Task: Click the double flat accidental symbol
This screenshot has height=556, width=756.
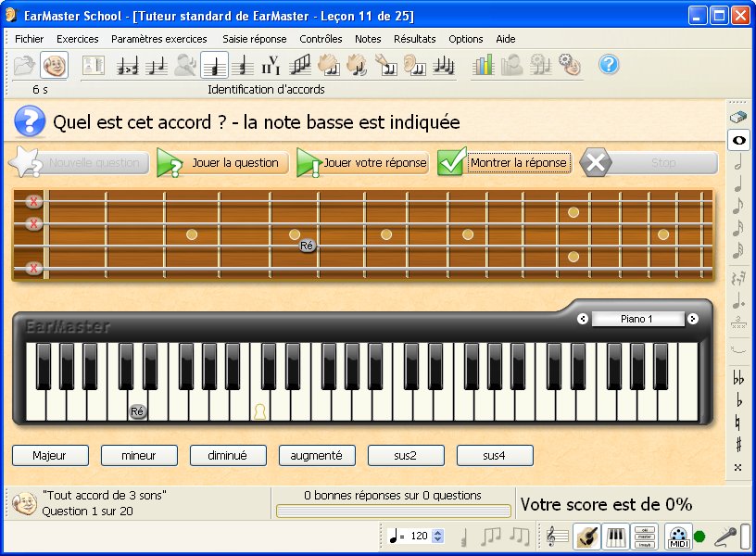Action: pos(738,379)
